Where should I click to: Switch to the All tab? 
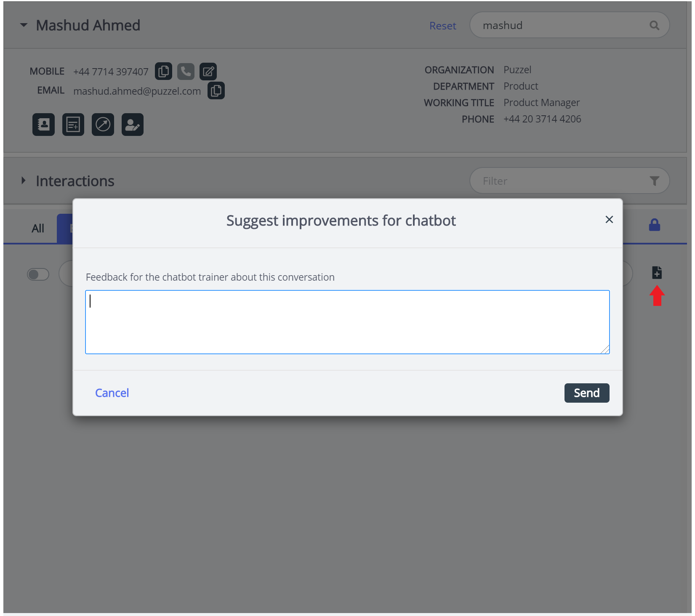pos(38,228)
